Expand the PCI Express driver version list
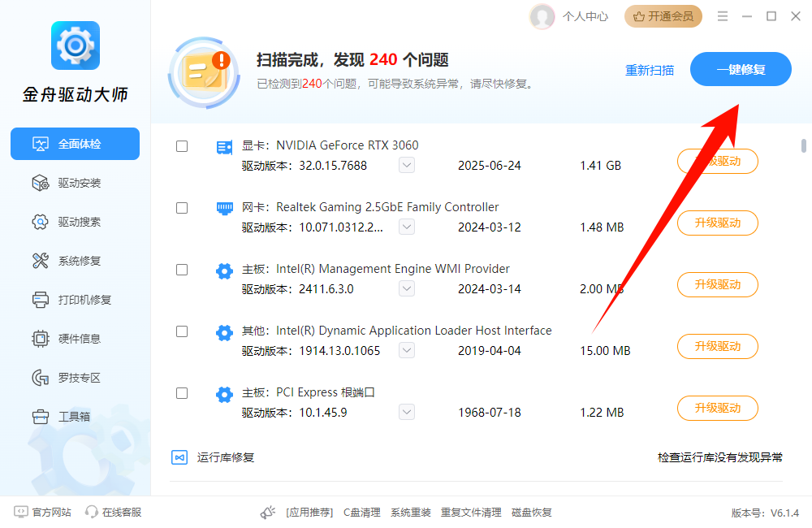This screenshot has width=812, height=528. coord(406,412)
